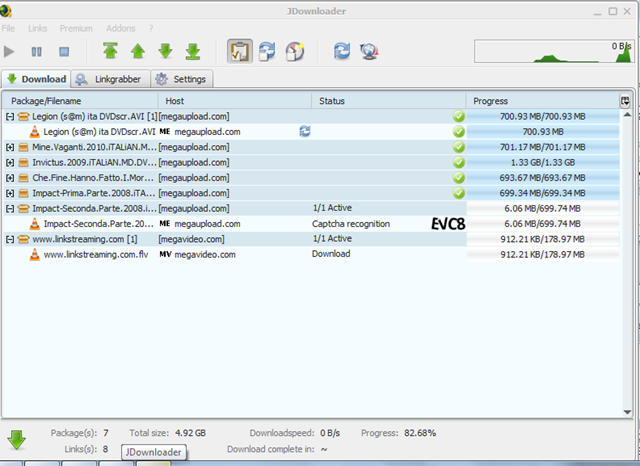
Task: Click green checkmark of Invictus.2009 package
Action: [459, 162]
